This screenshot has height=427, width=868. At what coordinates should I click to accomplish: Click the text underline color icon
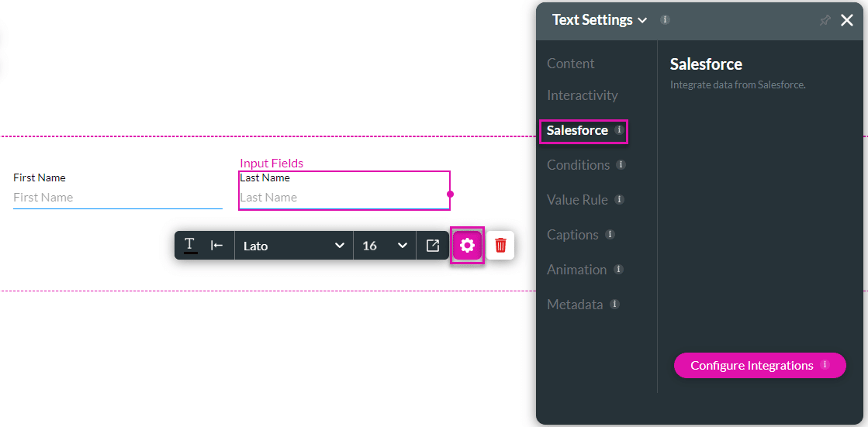click(190, 245)
